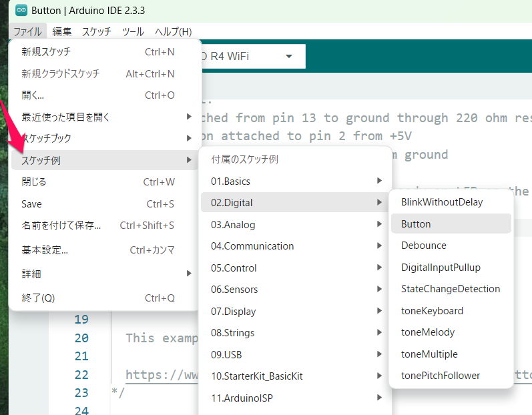
Task: Expand the board selector dropdown arrow
Action: [289, 57]
